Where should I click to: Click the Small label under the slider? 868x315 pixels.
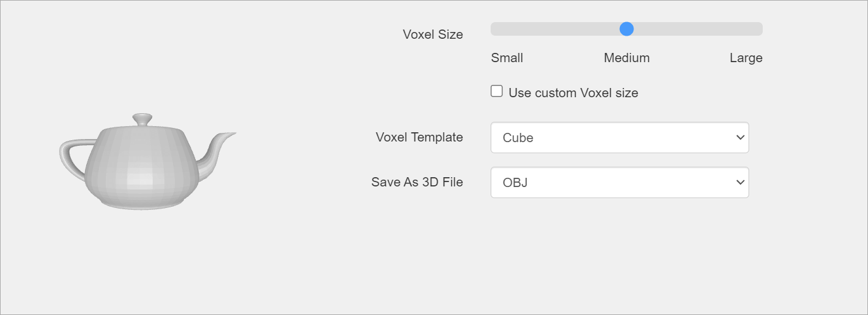tap(507, 58)
